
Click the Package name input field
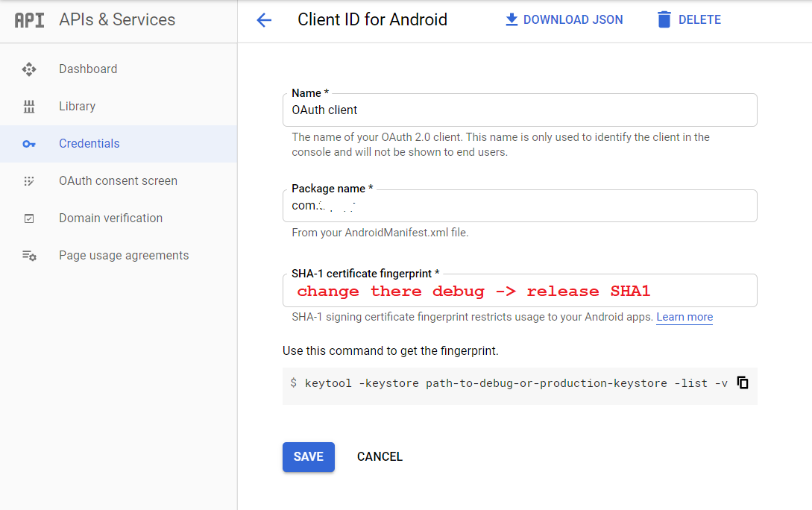tap(520, 206)
